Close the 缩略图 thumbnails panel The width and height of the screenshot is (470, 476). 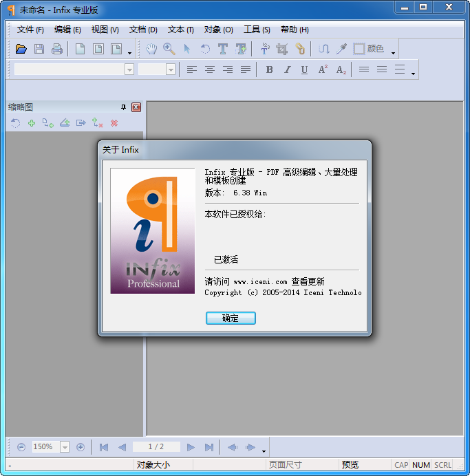coord(136,107)
